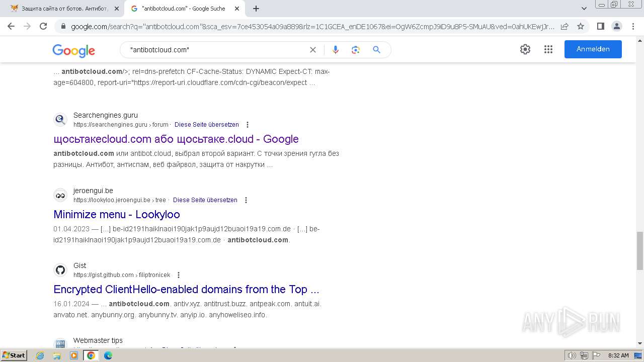Viewport: 644px width, 362px height.
Task: View site information via the lock icon
Action: [63, 26]
